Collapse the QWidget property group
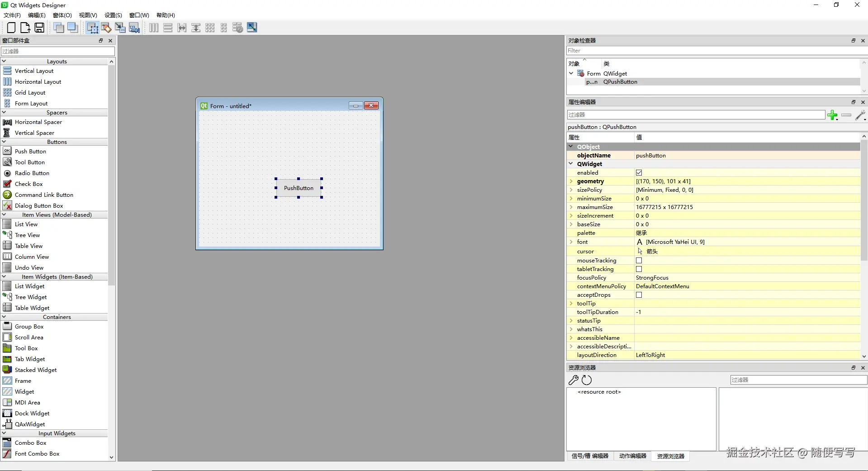 click(571, 164)
